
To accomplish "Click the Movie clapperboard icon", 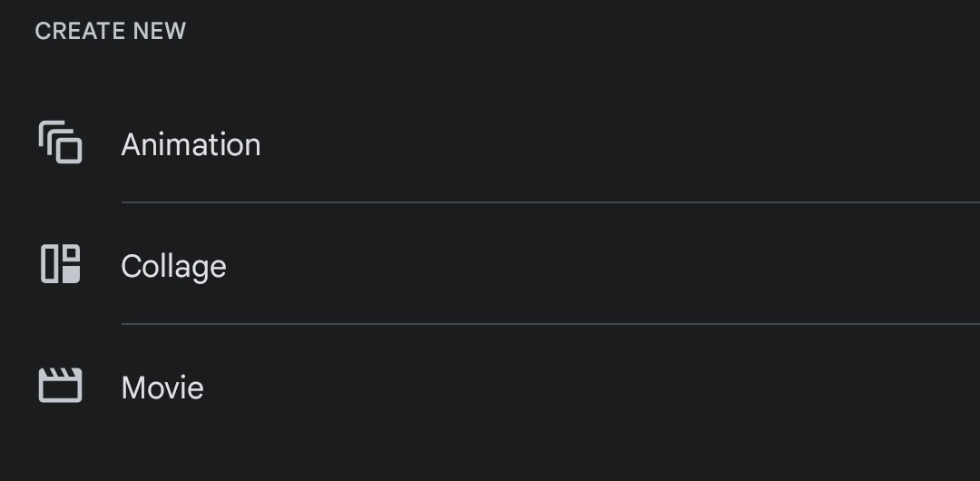I will pyautogui.click(x=61, y=386).
